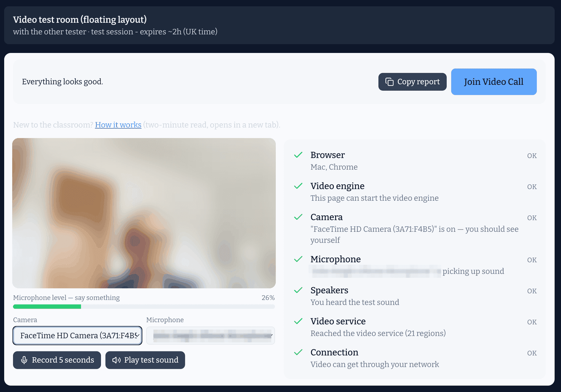Open the Microphone device dropdown
561x392 pixels.
pyautogui.click(x=210, y=336)
